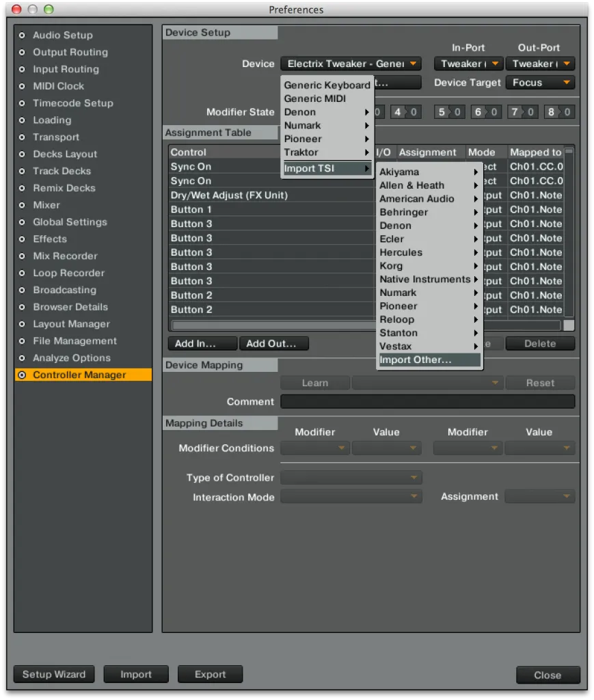594x700 pixels.
Task: Go to File Management settings
Action: tap(75, 340)
